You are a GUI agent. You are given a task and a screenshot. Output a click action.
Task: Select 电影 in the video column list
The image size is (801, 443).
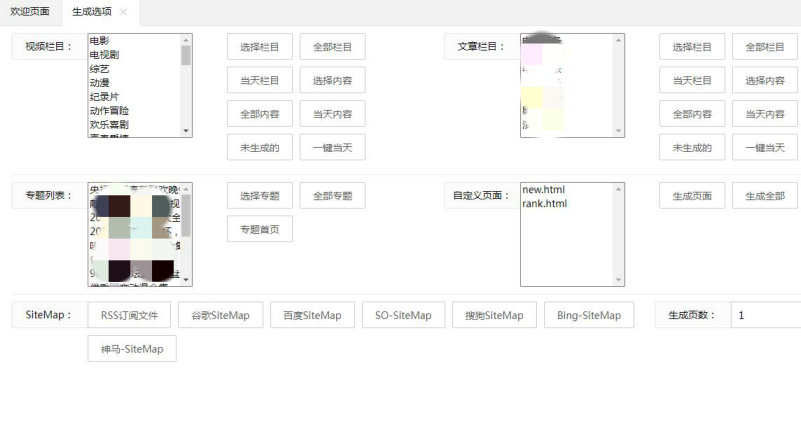point(100,41)
